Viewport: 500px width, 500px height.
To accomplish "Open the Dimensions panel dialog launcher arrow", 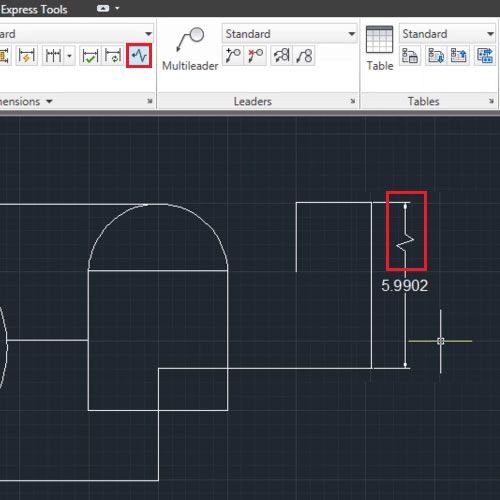I will [x=150, y=101].
